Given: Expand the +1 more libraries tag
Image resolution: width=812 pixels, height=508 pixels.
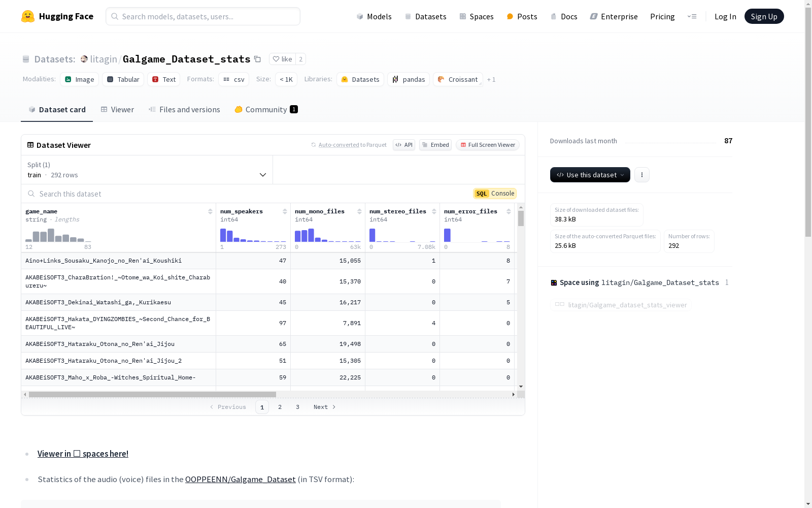Looking at the screenshot, I should (x=491, y=79).
